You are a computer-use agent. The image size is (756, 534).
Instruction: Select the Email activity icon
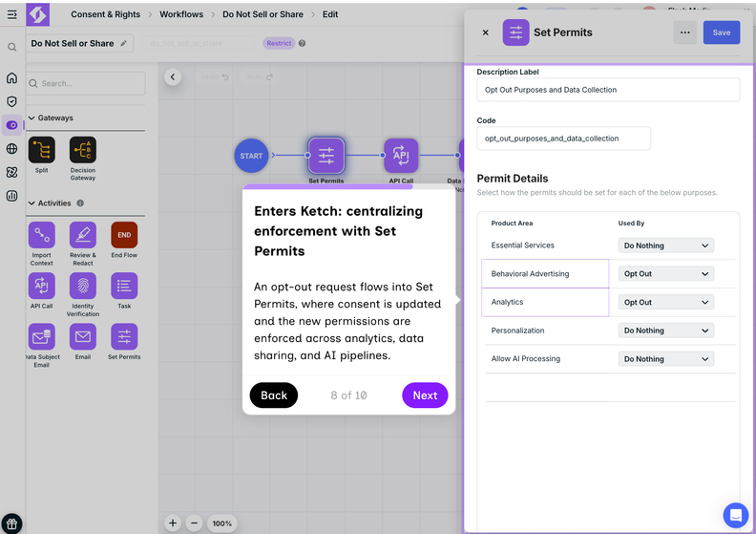pos(83,336)
